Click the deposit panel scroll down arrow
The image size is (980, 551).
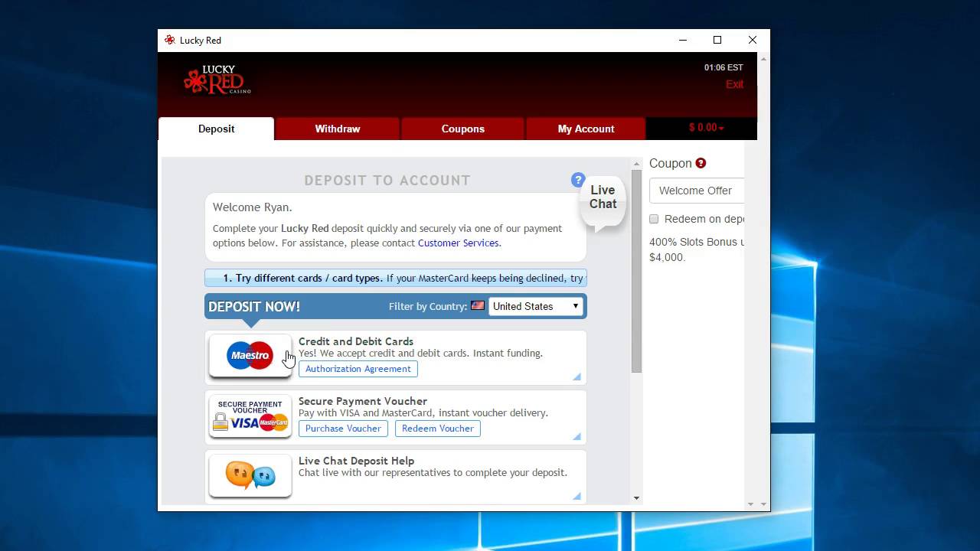pyautogui.click(x=636, y=498)
